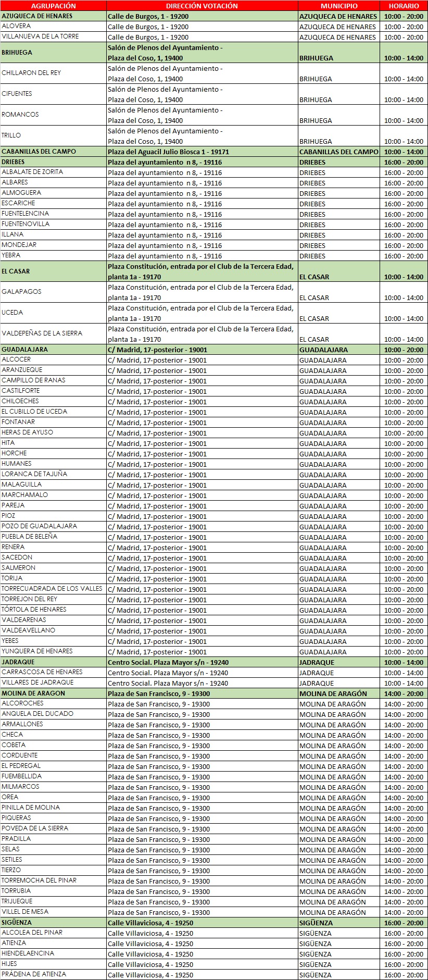The width and height of the screenshot is (428, 980).
Task: Click the DIRECCIÓN VOTACIÓN column header
Action: tap(202, 6)
